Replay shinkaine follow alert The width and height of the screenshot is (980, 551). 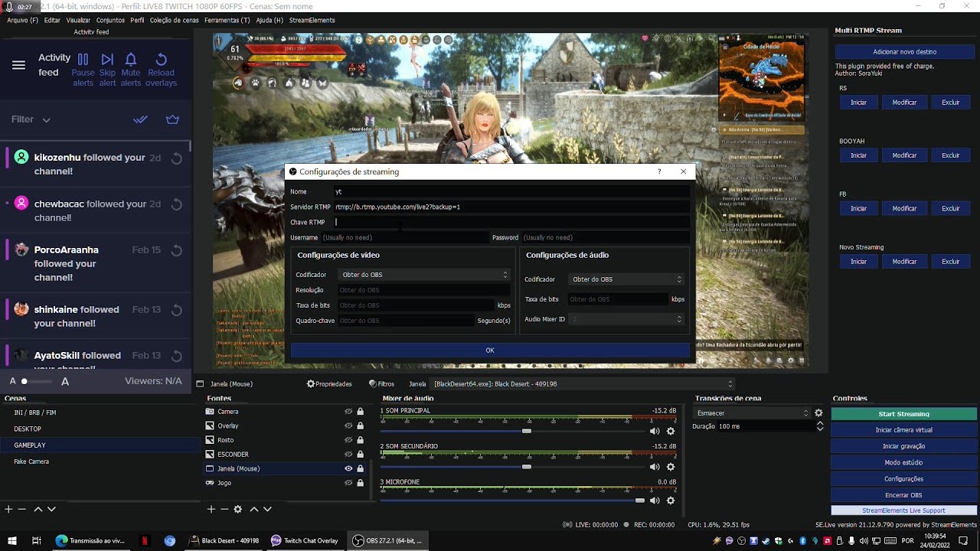176,310
